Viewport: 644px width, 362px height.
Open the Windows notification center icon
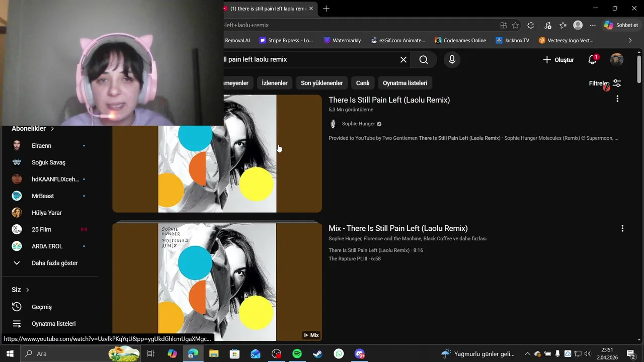(631, 354)
